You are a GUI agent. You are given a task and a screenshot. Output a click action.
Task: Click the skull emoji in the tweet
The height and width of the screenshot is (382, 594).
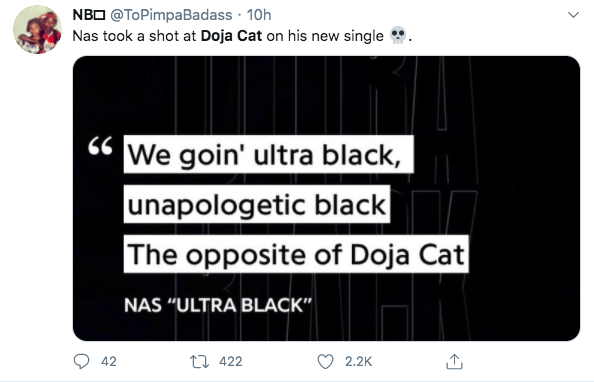point(398,36)
